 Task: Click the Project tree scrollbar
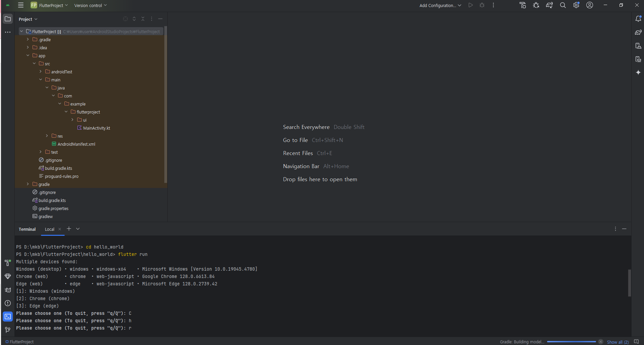pos(165,105)
